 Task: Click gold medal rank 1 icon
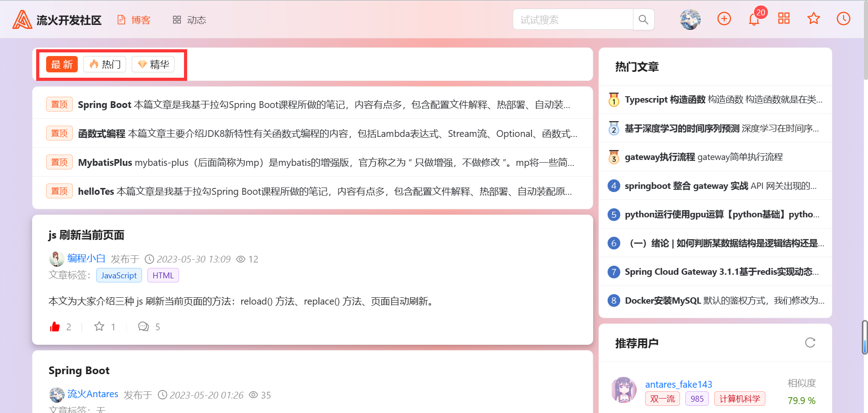tap(613, 99)
